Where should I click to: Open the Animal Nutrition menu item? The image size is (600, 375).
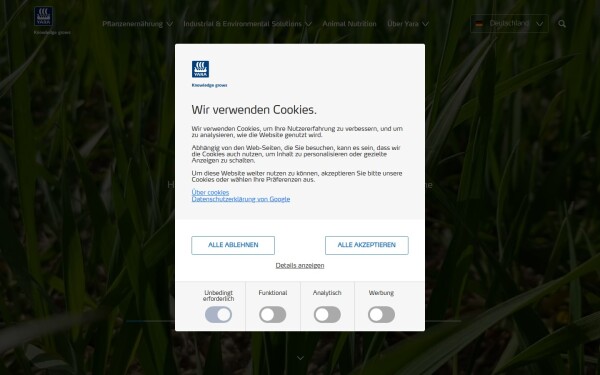(x=349, y=24)
